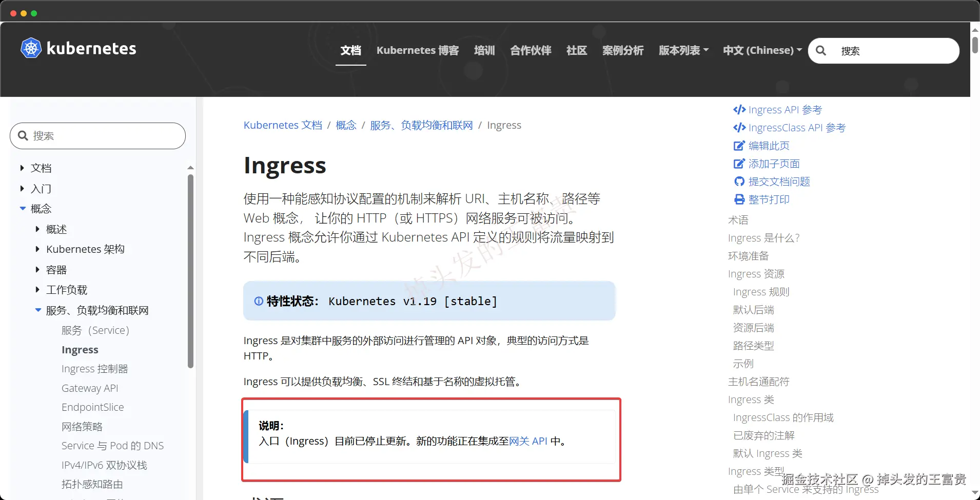
Task: Follow the 网关 API link in the note
Action: click(x=528, y=441)
